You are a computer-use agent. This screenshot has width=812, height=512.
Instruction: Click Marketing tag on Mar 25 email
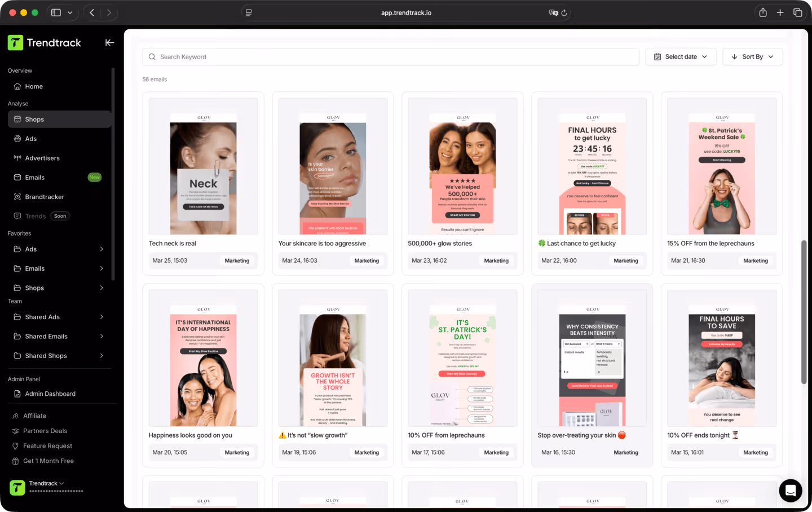pos(237,261)
